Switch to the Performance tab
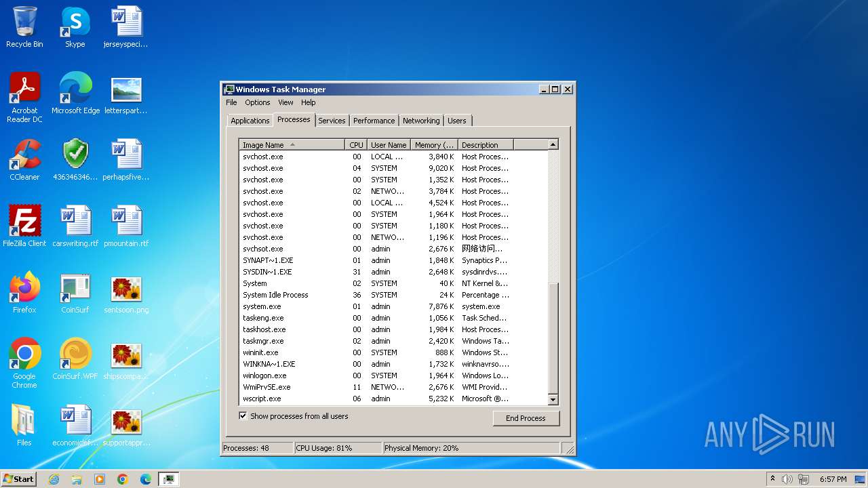Viewport: 868px width, 488px height. pyautogui.click(x=374, y=121)
